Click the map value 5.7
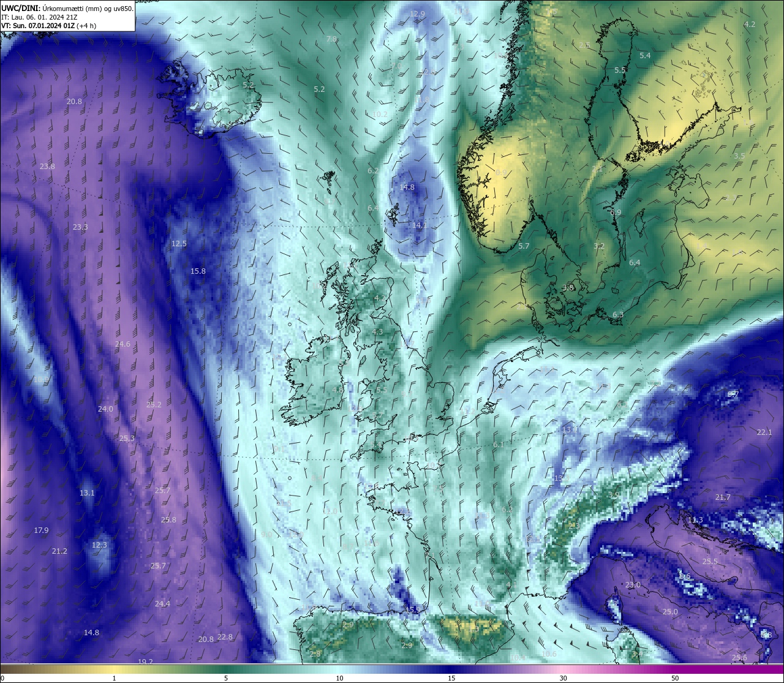The image size is (784, 683). (x=524, y=246)
